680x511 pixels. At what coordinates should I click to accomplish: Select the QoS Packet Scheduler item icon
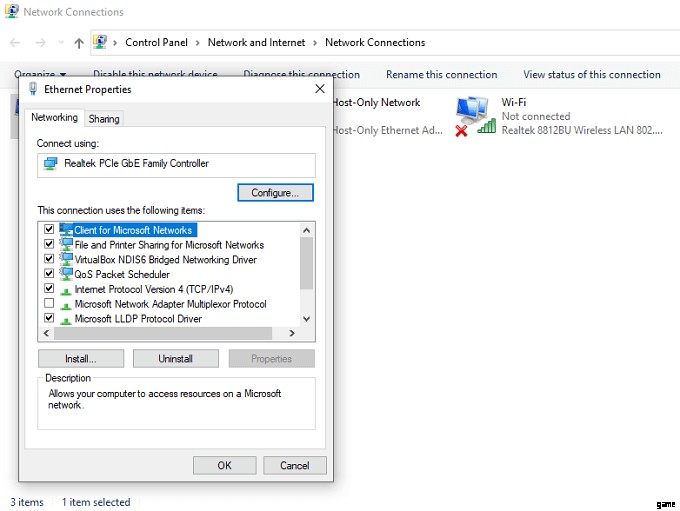[x=66, y=274]
